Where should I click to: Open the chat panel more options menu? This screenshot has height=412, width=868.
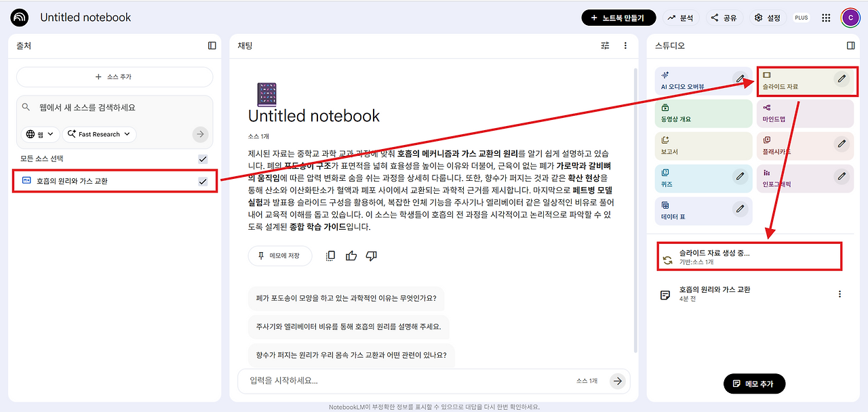(625, 45)
